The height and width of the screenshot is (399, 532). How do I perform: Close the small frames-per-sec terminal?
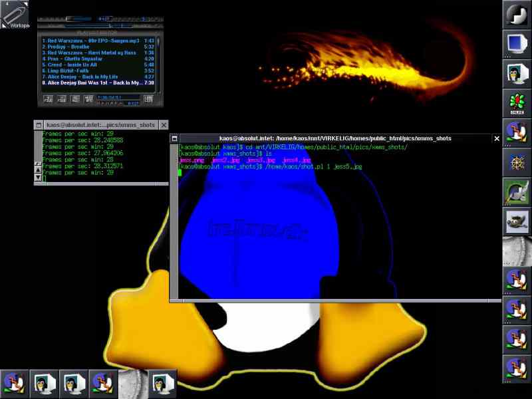pos(164,125)
